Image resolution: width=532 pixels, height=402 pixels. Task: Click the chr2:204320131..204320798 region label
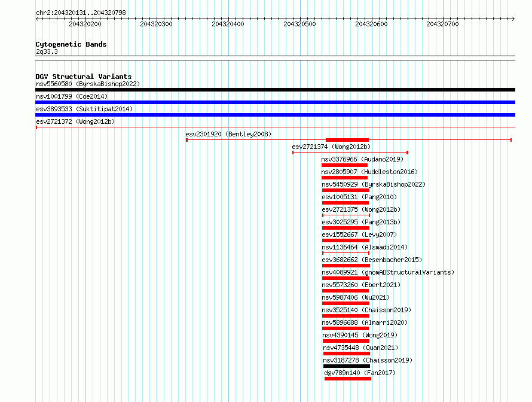click(x=81, y=13)
